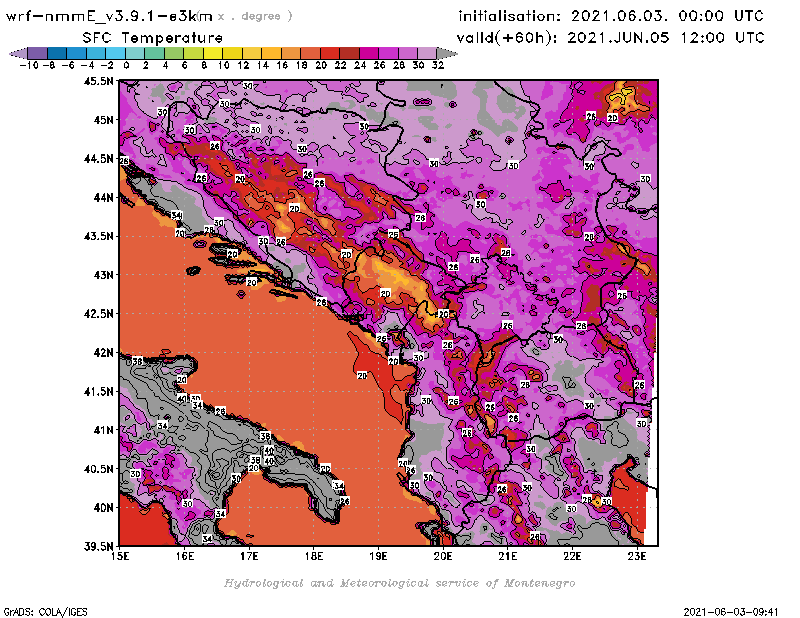Click the '41N' latitude axis label

pyautogui.click(x=103, y=430)
